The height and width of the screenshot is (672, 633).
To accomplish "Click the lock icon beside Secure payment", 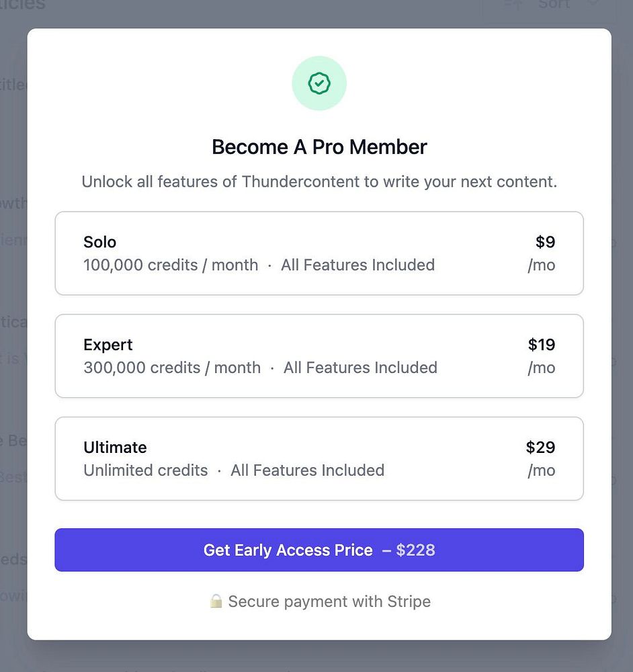I will click(x=216, y=601).
